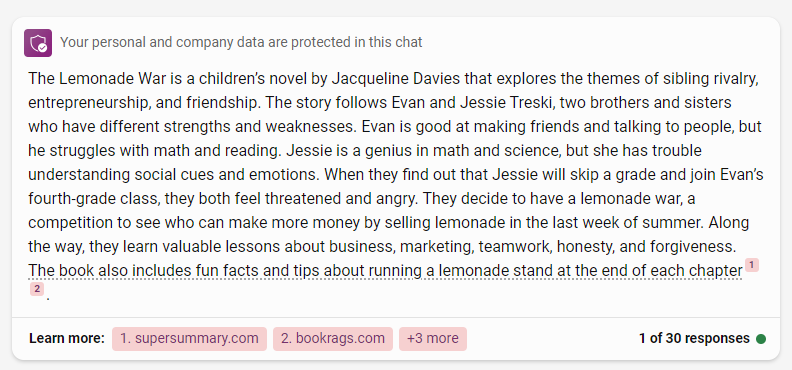This screenshot has height=370, width=792.
Task: Click the 1 of 30 responses counter
Action: point(694,339)
